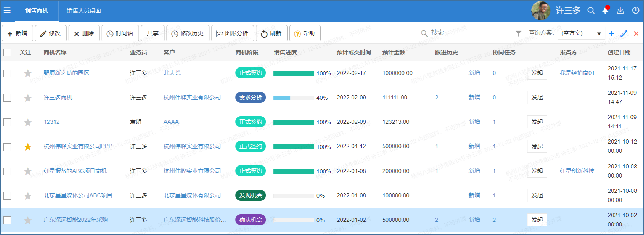Toggle the select-all checkbox in header row
Viewport: 644px width, 235px height.
(x=7, y=52)
